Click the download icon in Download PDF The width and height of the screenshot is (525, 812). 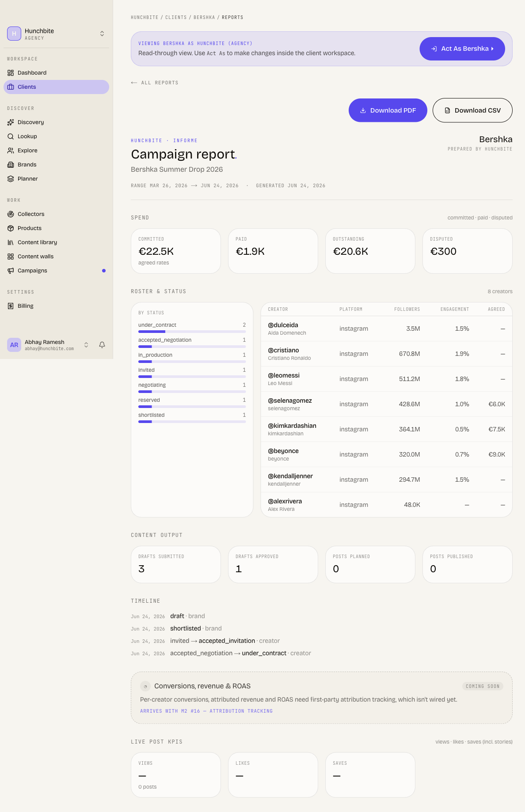click(x=363, y=110)
